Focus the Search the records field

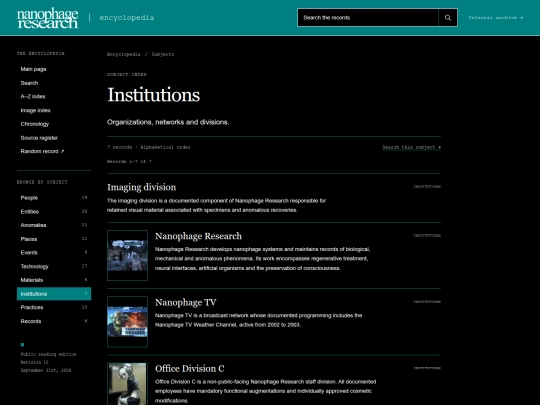pos(368,18)
